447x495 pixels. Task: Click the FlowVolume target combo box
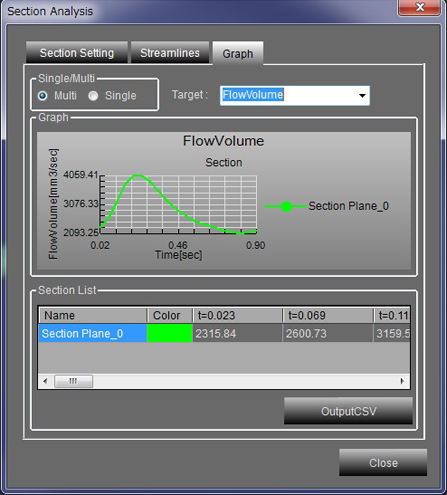[295, 96]
